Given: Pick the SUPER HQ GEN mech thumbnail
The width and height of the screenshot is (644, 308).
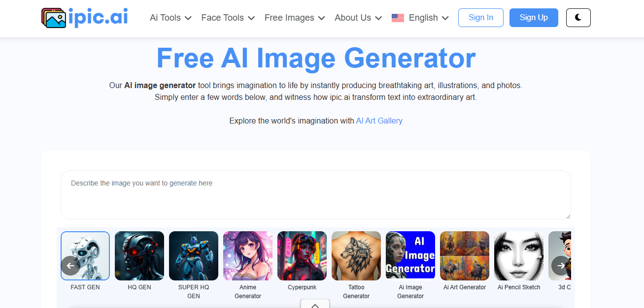Looking at the screenshot, I should click(x=194, y=256).
